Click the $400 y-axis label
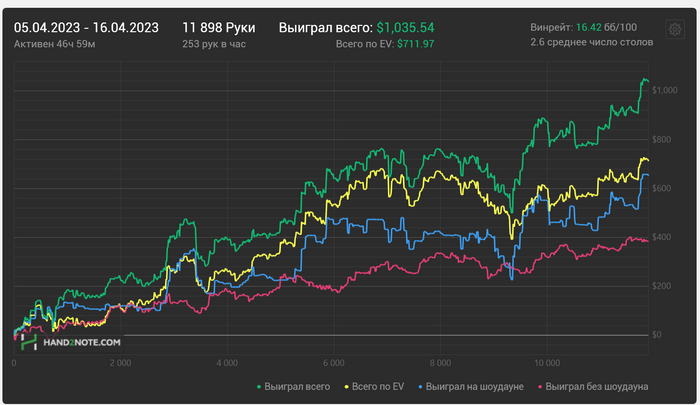Screen dimensions: 700x405 [x=661, y=237]
